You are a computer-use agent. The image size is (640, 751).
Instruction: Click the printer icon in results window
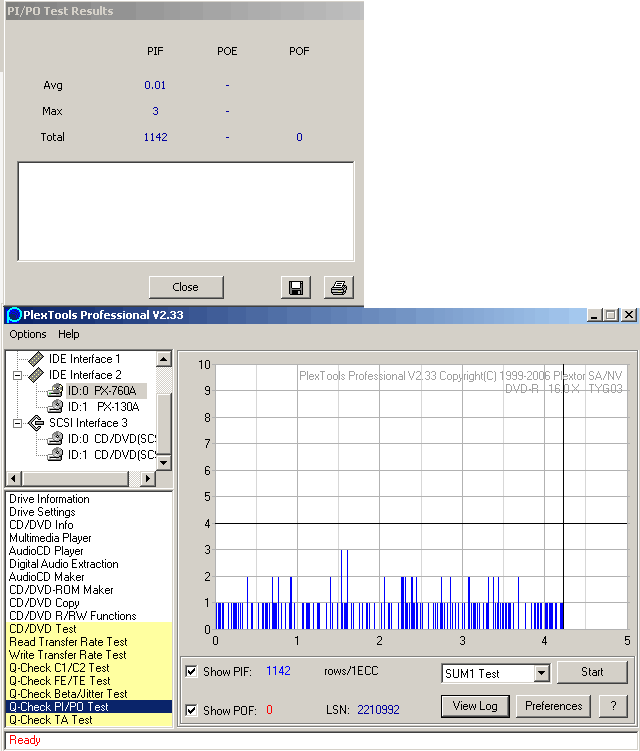339,288
